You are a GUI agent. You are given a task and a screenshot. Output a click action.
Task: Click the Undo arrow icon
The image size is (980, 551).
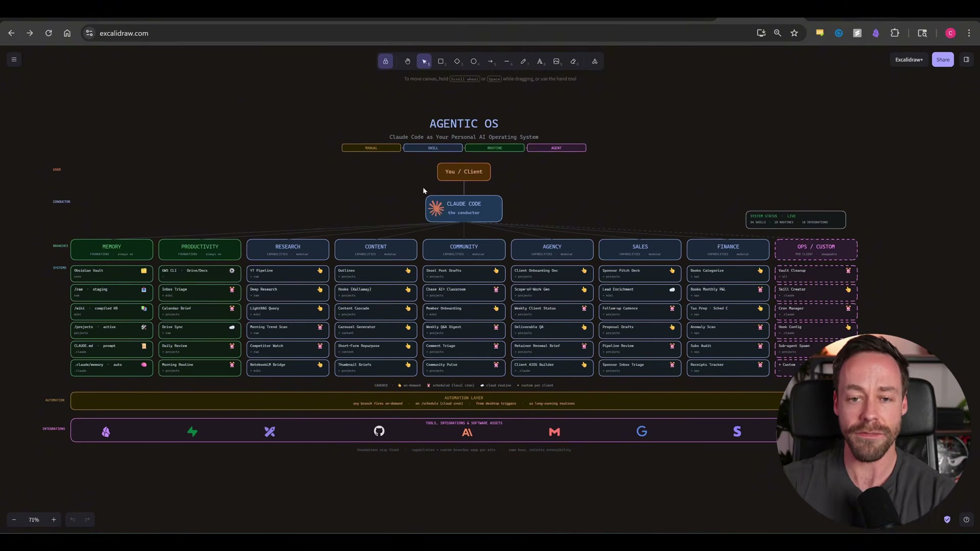tap(72, 519)
